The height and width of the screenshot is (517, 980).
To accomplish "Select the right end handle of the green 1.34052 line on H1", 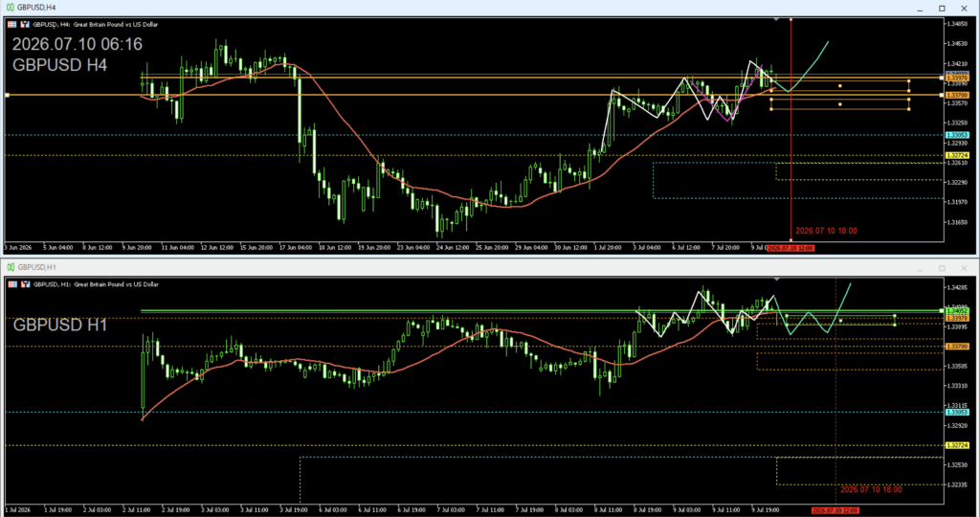I will [942, 311].
